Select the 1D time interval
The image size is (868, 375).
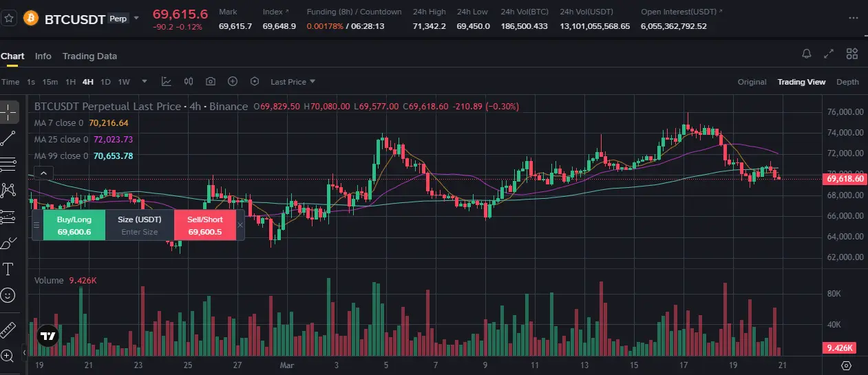pyautogui.click(x=105, y=82)
